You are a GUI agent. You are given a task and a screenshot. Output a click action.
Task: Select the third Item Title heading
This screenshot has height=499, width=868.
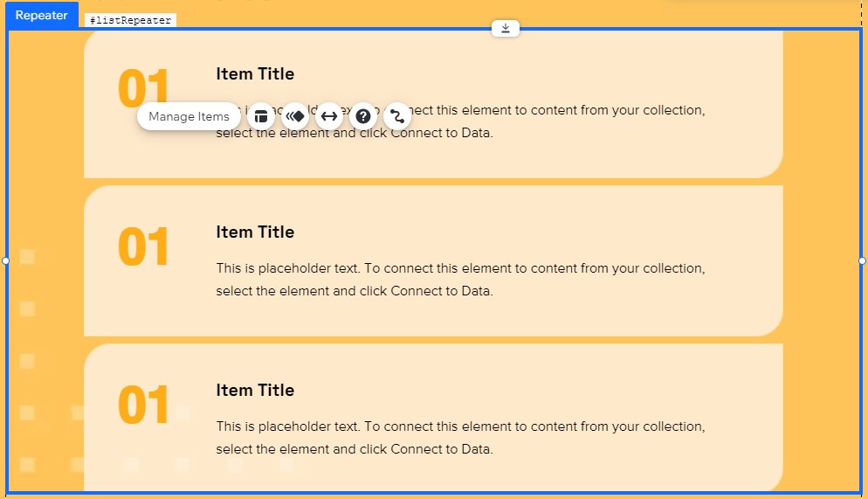click(255, 390)
